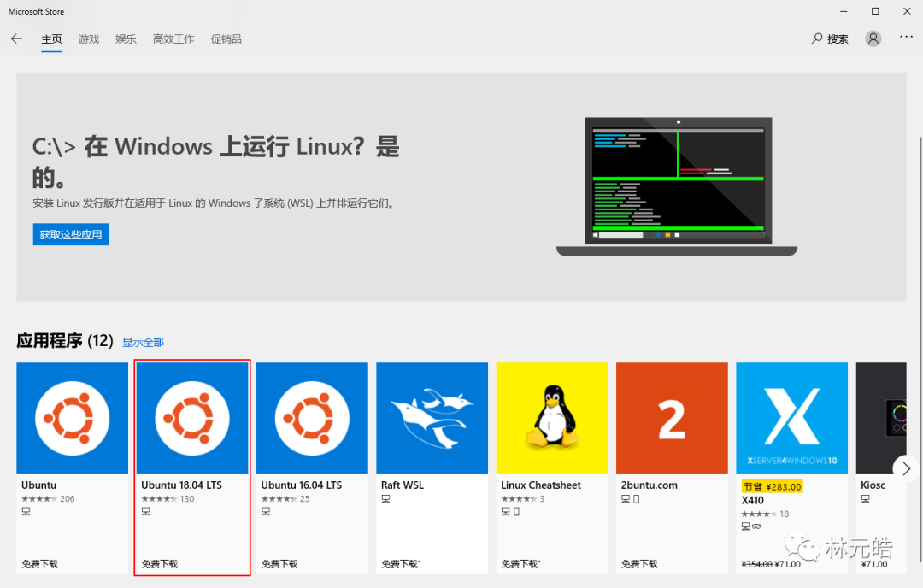Open the Ubuntu app tile icon
This screenshot has height=588, width=923.
(73, 418)
